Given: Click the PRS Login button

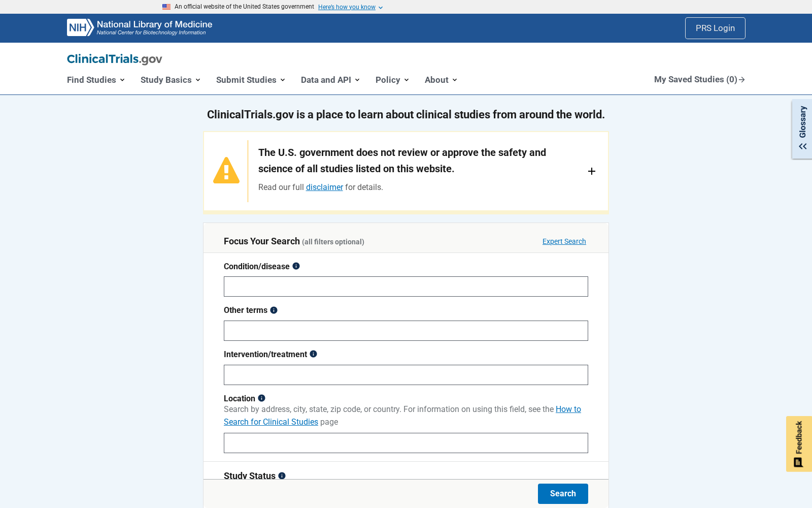Looking at the screenshot, I should click(x=715, y=28).
